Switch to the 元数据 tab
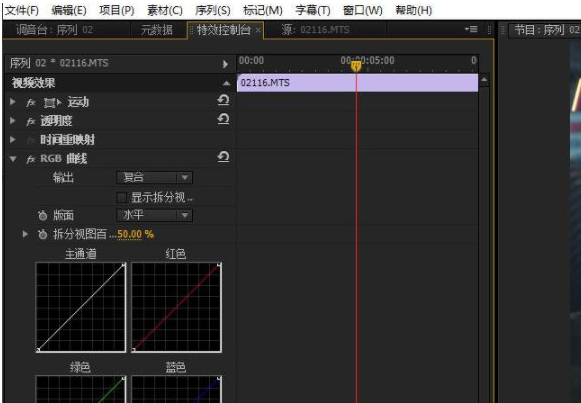 click(157, 30)
